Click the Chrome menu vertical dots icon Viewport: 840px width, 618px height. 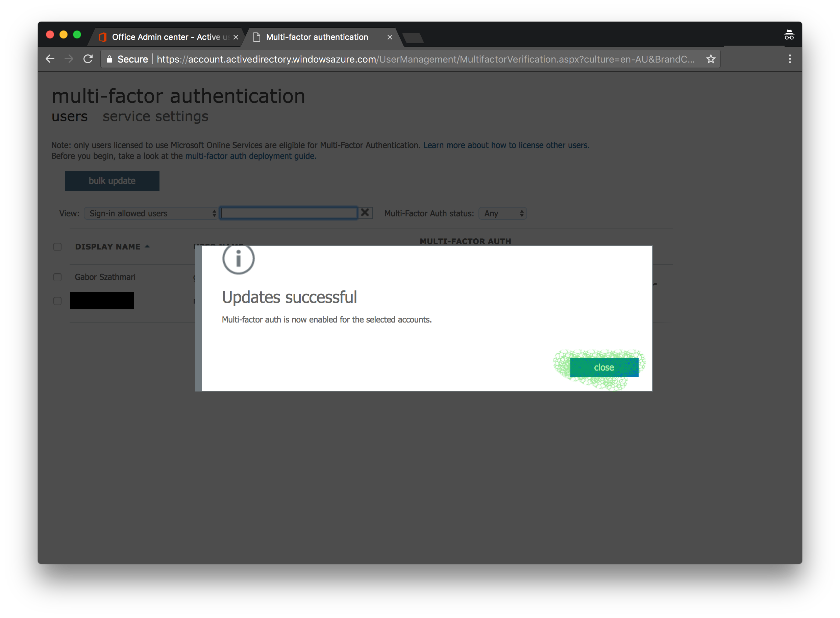790,60
